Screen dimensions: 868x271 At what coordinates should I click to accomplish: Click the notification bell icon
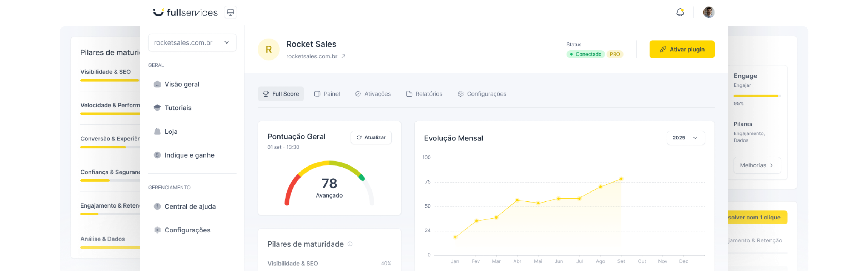(x=680, y=12)
